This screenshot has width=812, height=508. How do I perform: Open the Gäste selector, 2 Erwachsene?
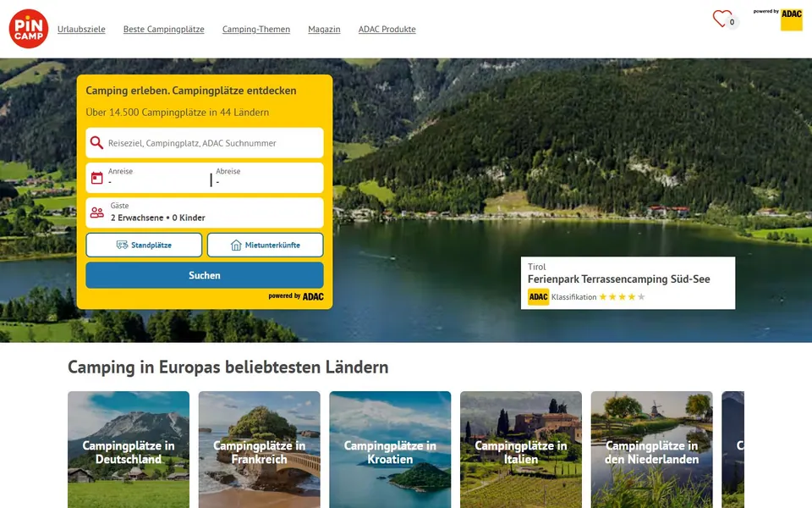pos(205,213)
